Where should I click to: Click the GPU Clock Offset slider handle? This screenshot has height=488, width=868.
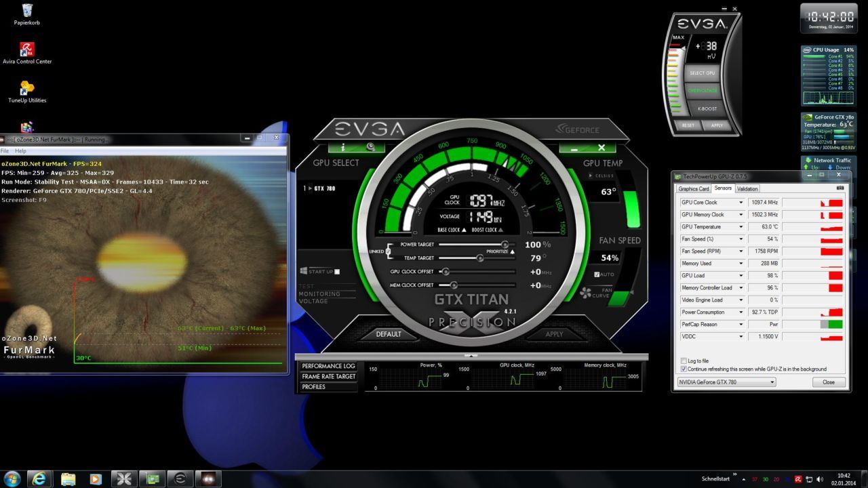(x=445, y=271)
